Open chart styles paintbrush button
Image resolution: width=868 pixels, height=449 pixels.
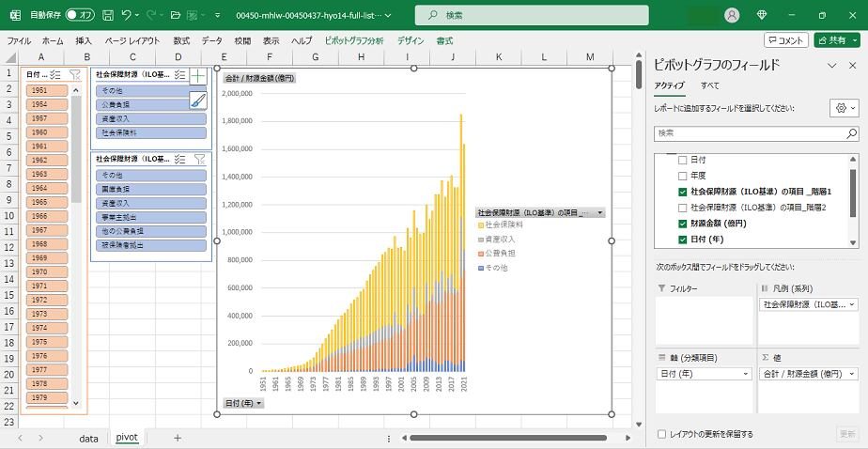point(198,101)
